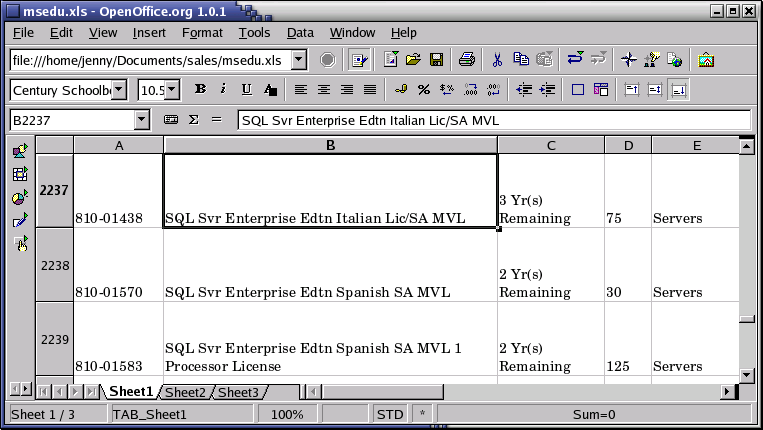Switch to the Sheet2 tab
763x430 pixels.
pyautogui.click(x=185, y=392)
